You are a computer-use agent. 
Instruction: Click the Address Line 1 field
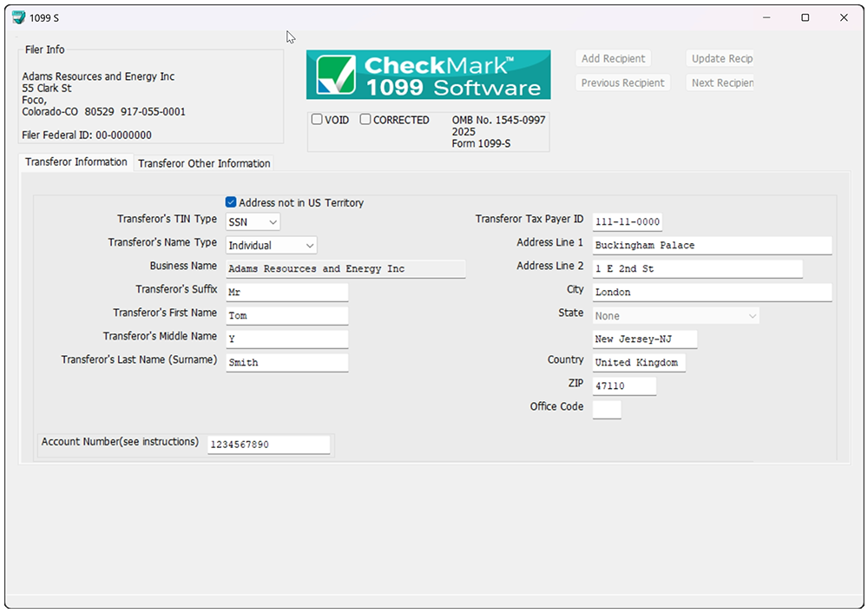(712, 246)
